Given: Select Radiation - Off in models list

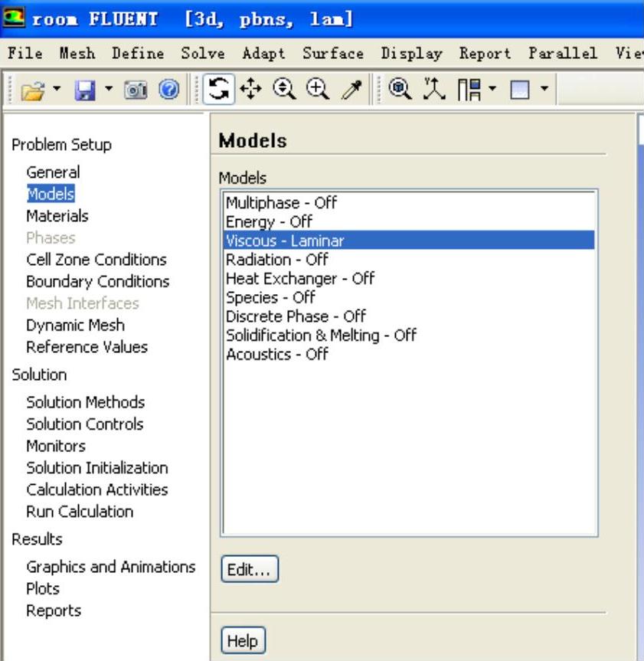Looking at the screenshot, I should click(409, 260).
